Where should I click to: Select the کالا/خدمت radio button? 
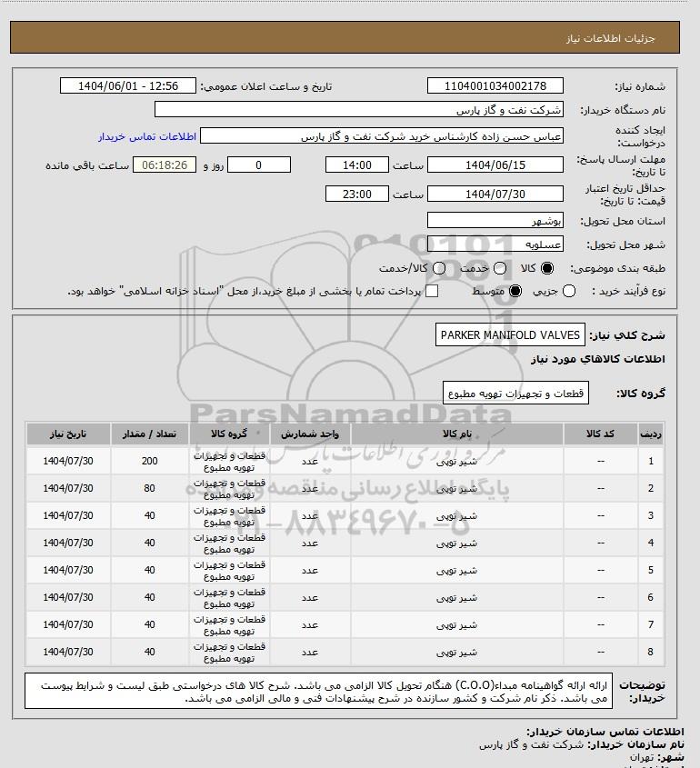tap(439, 268)
